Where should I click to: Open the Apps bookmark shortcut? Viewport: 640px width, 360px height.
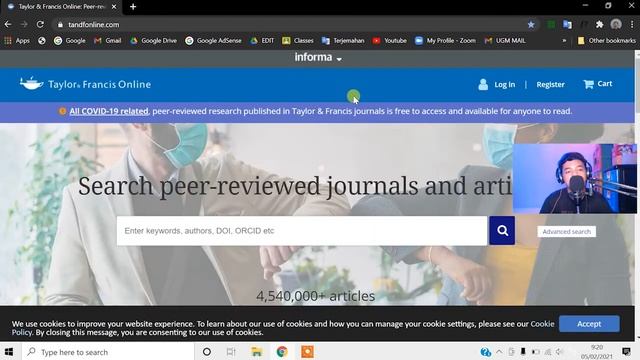coord(17,40)
